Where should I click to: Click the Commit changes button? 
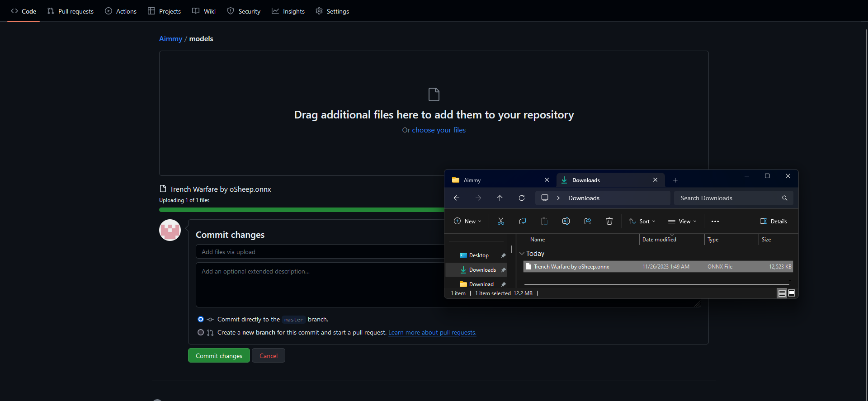(x=219, y=356)
